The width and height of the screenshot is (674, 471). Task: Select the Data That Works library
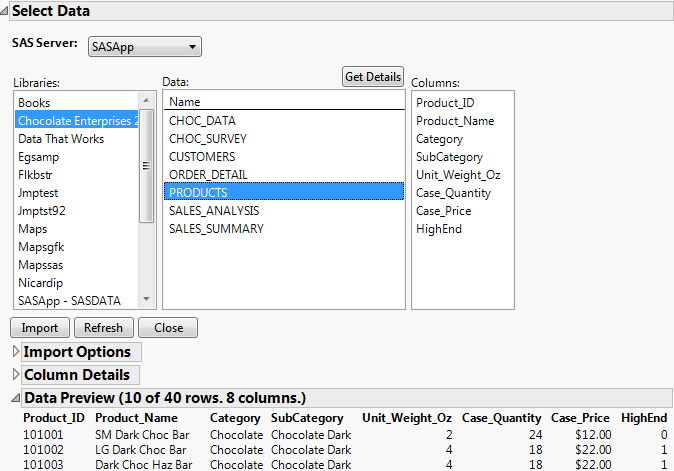pos(60,139)
